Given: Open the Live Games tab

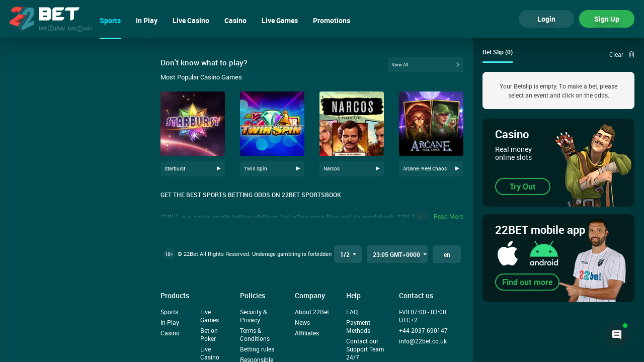Looking at the screenshot, I should tap(280, 21).
